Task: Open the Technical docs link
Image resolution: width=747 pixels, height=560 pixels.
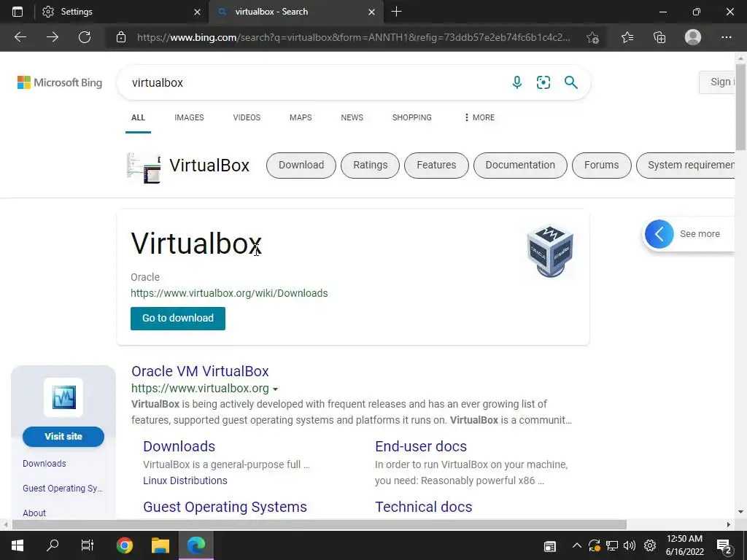Action: point(424,507)
